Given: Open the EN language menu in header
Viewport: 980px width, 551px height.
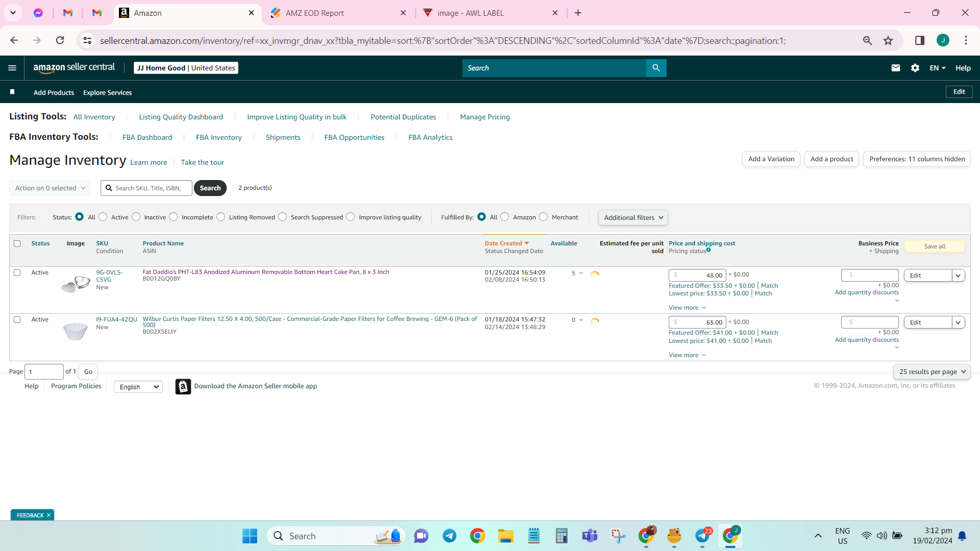Looking at the screenshot, I should 937,68.
